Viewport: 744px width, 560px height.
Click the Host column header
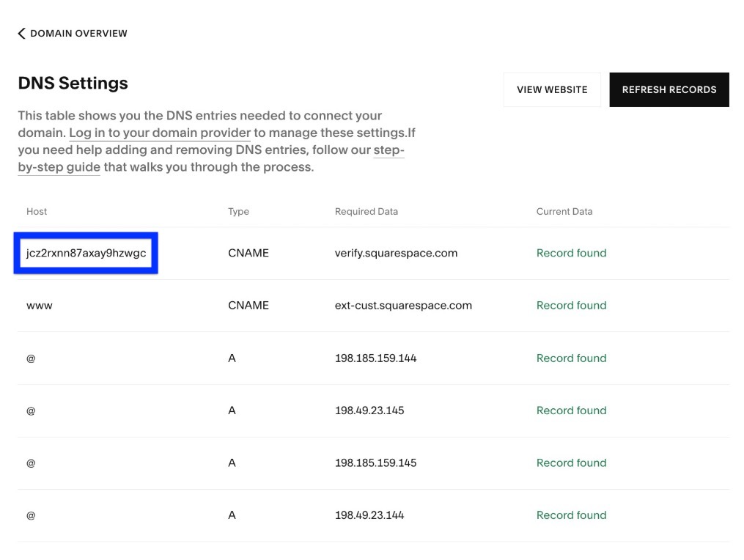point(37,211)
